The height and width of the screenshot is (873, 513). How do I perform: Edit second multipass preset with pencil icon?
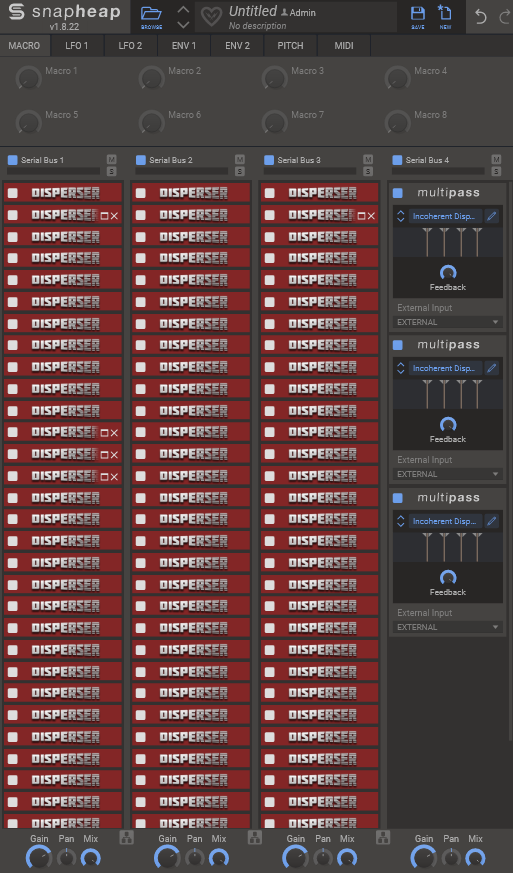tap(491, 368)
